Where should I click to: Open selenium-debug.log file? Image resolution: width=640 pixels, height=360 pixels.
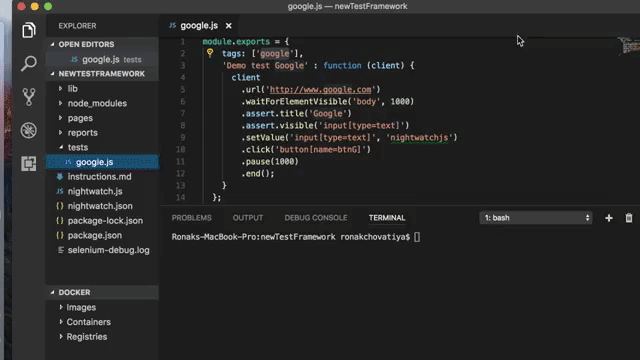(x=102, y=250)
